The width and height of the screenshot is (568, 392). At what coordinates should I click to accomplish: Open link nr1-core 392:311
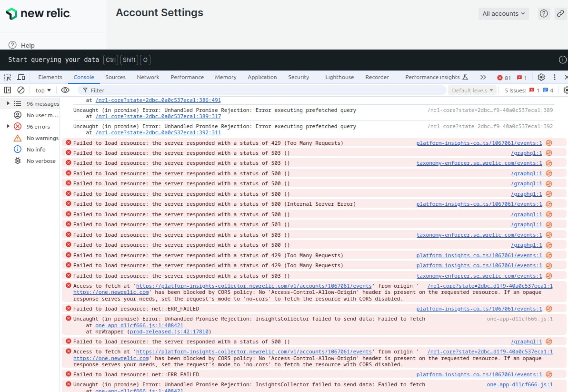[x=158, y=132]
